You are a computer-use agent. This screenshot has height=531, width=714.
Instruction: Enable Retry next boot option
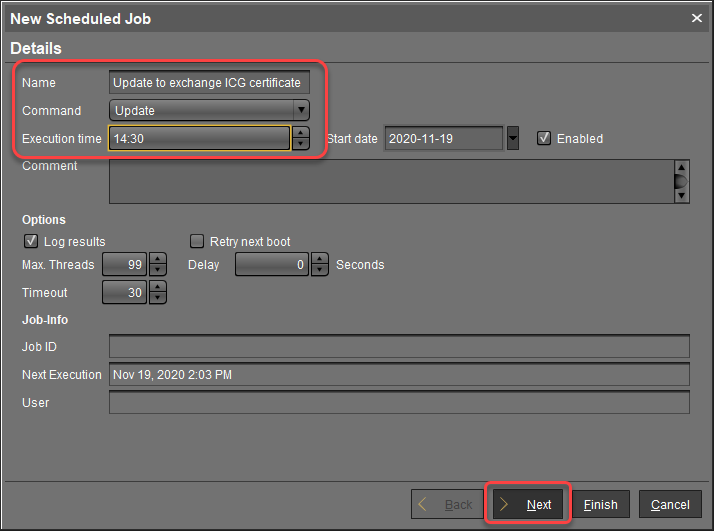[197, 241]
